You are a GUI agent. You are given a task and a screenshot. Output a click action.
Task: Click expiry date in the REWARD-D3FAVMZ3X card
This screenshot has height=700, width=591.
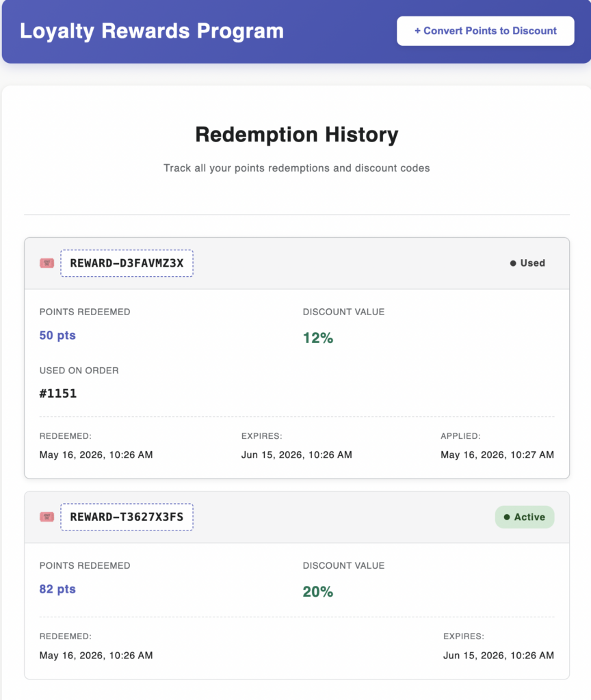pos(297,455)
